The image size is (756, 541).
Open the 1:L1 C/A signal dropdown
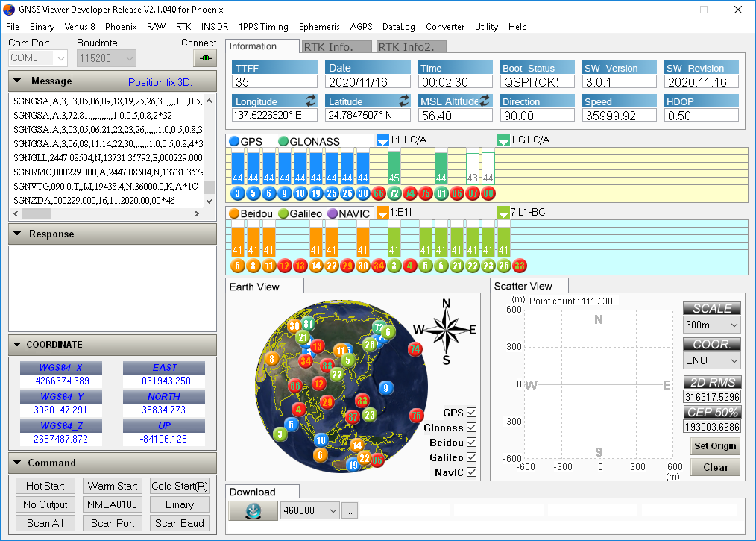pos(382,140)
